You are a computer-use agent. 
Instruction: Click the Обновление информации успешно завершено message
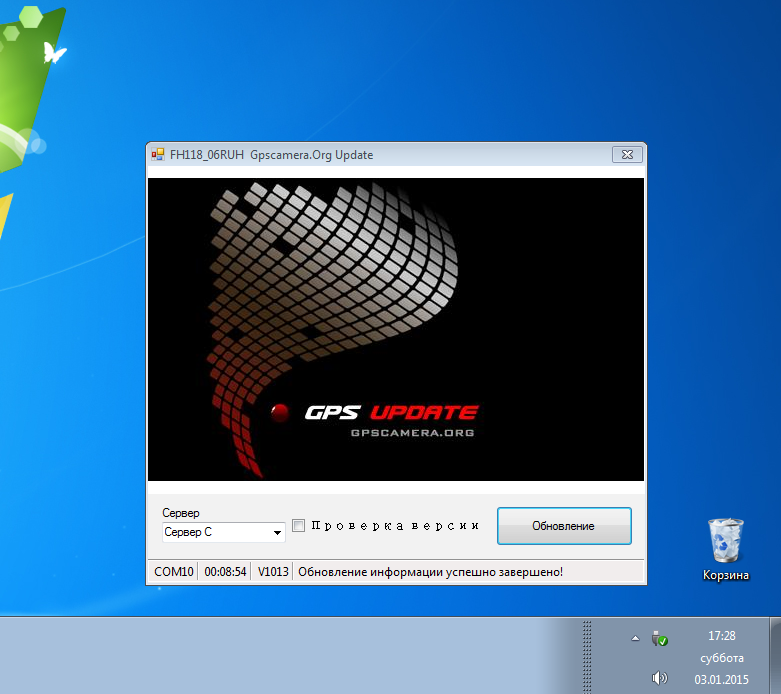tap(430, 572)
